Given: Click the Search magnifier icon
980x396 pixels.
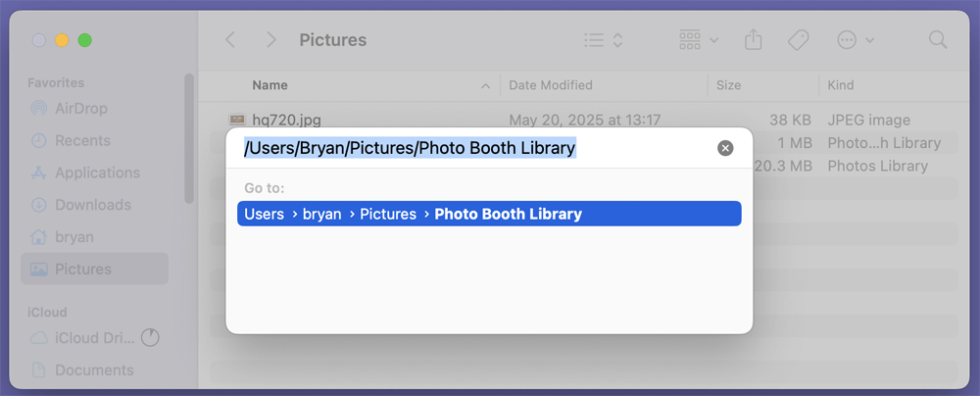Looking at the screenshot, I should click(938, 40).
